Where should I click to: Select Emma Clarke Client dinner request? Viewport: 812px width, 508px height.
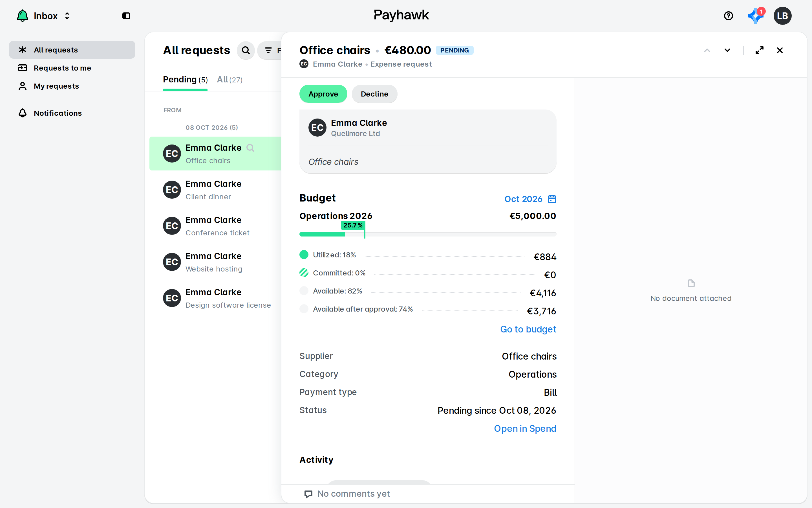(x=215, y=190)
